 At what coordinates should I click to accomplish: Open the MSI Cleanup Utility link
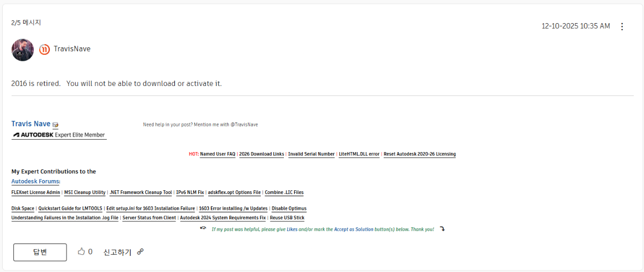point(85,192)
